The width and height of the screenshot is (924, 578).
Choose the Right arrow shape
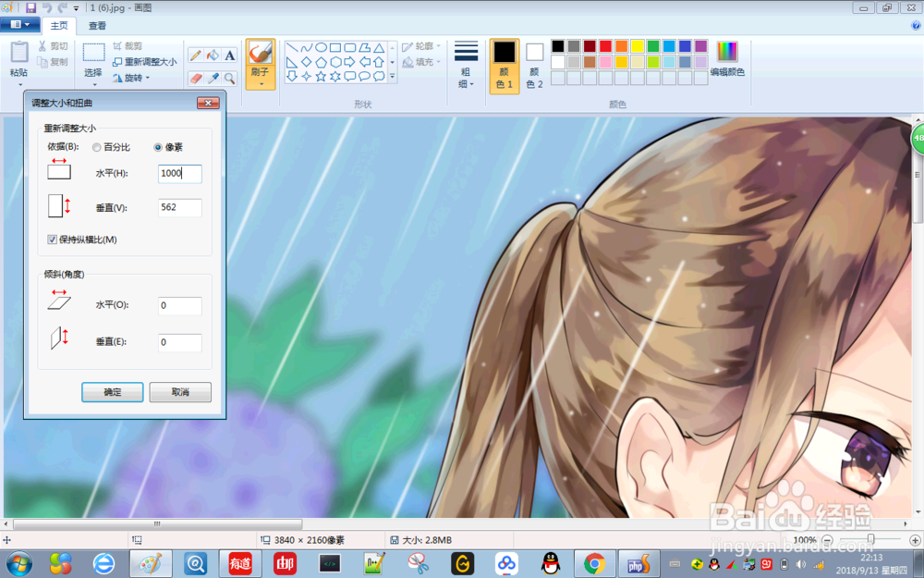(350, 62)
